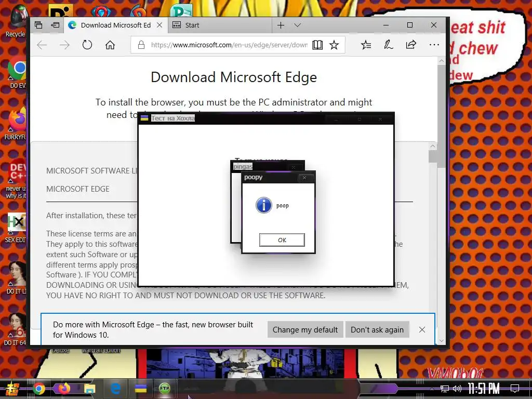Switch to the Download Microsoft Edge tab
Screen dimensions: 532x399
[x=115, y=25]
